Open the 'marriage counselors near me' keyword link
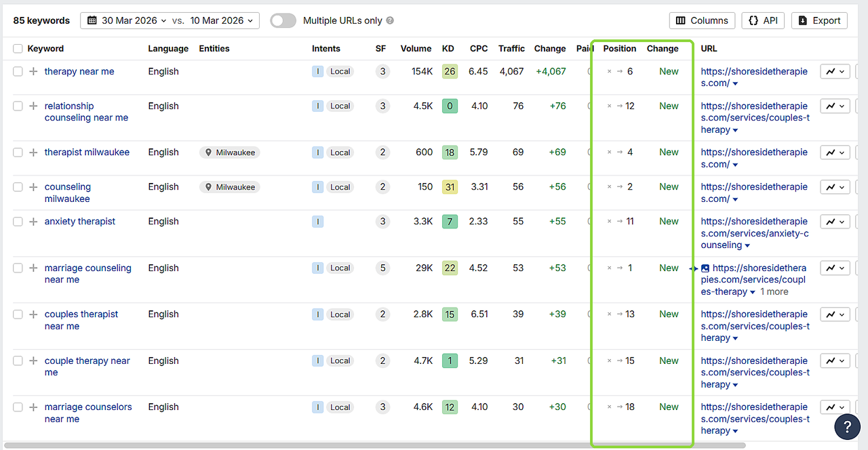The width and height of the screenshot is (868, 450). click(x=88, y=413)
